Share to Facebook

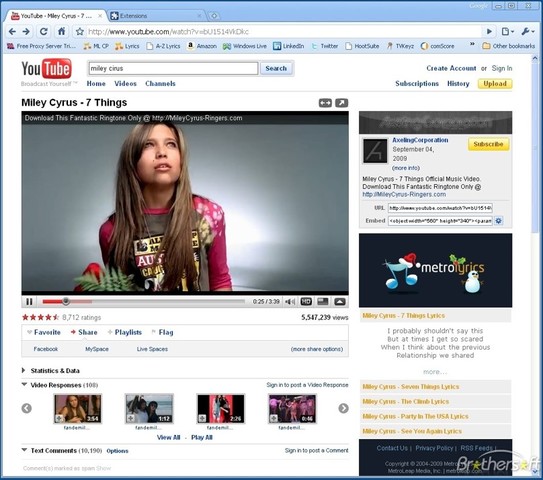(x=46, y=349)
